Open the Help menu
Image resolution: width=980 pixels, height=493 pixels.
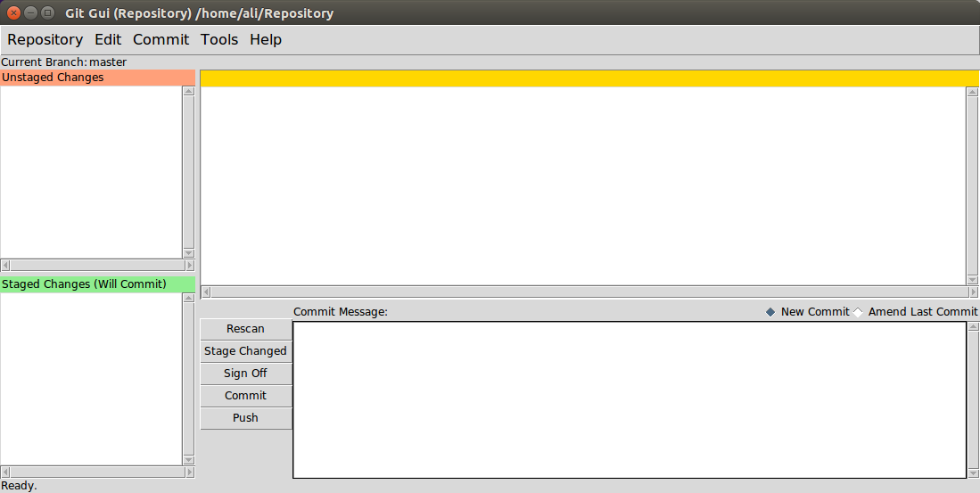click(266, 40)
